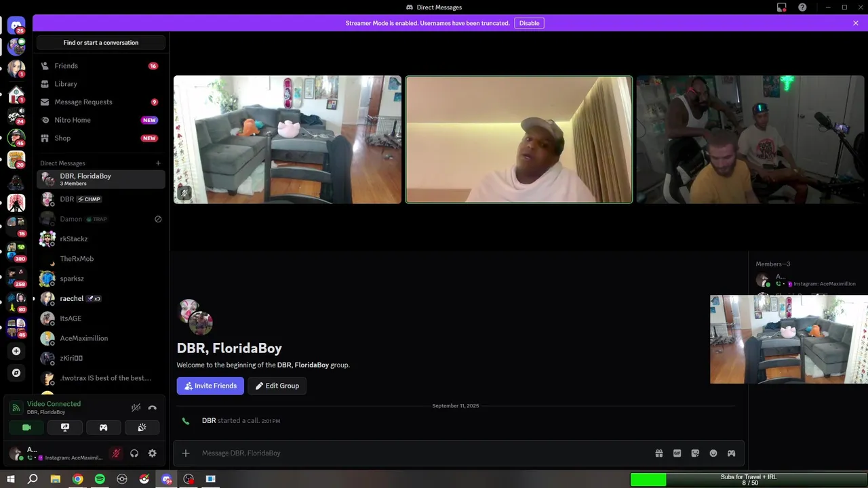Screen dimensions: 868x488
Task: Click your user avatar in bottom panel
Action: pos(15,453)
